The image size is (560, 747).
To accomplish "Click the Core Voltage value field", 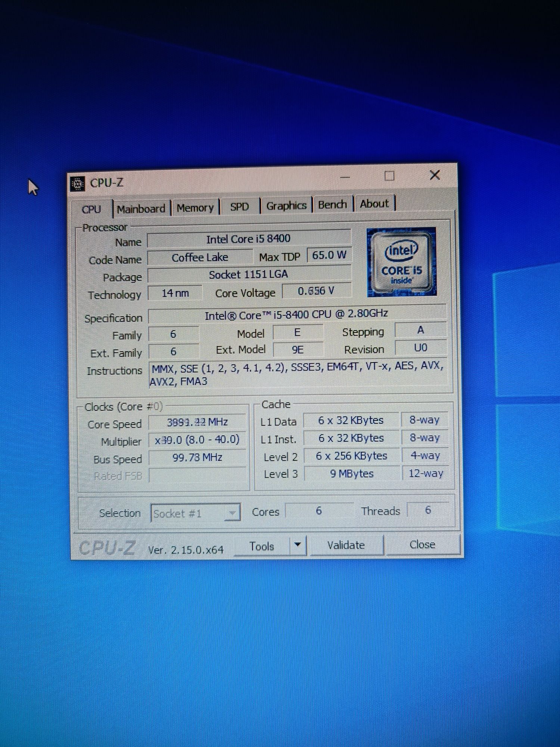I will click(x=316, y=291).
